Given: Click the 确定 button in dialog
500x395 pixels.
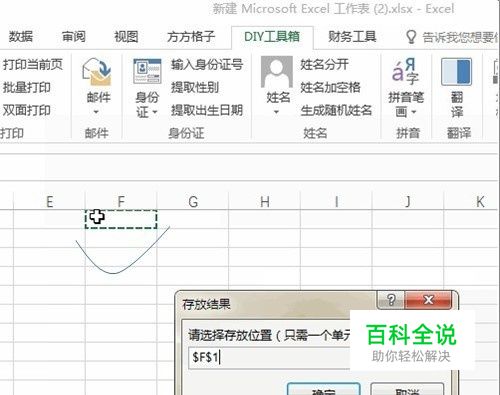Looking at the screenshot, I should click(323, 389).
